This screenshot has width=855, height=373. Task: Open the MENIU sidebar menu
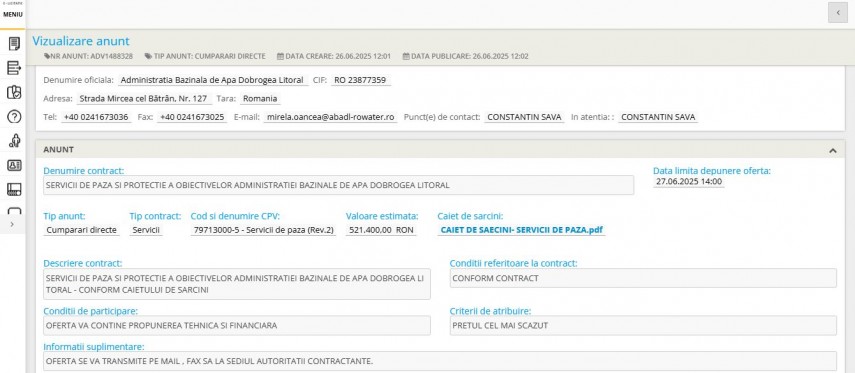pyautogui.click(x=13, y=14)
